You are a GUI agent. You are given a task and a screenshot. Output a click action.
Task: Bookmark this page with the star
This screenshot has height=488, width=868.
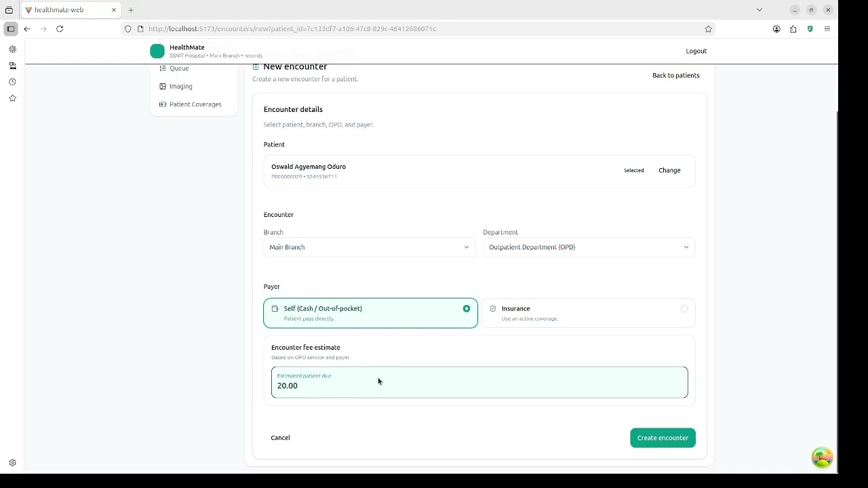tap(708, 29)
